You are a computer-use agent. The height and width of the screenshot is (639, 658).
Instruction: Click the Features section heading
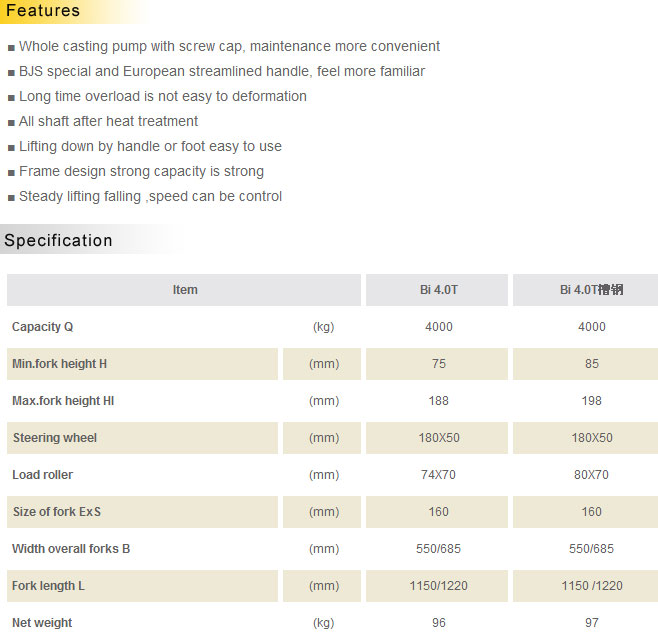pyautogui.click(x=42, y=11)
